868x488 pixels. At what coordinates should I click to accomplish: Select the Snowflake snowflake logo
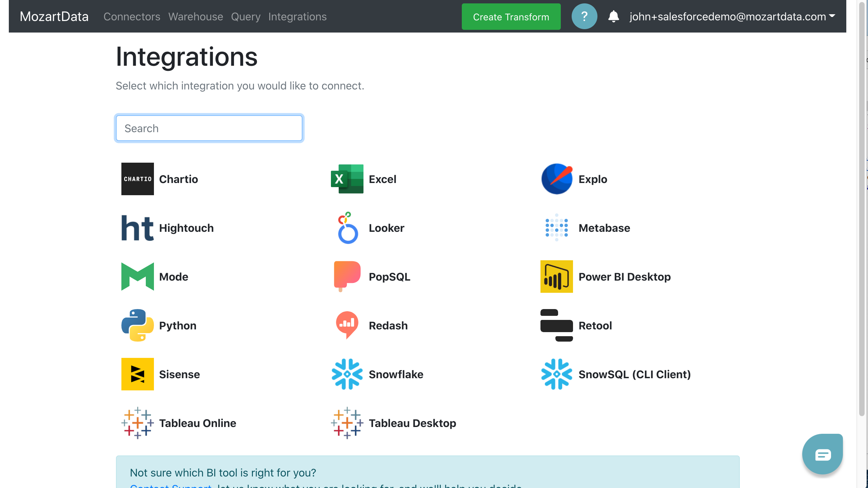coord(347,374)
